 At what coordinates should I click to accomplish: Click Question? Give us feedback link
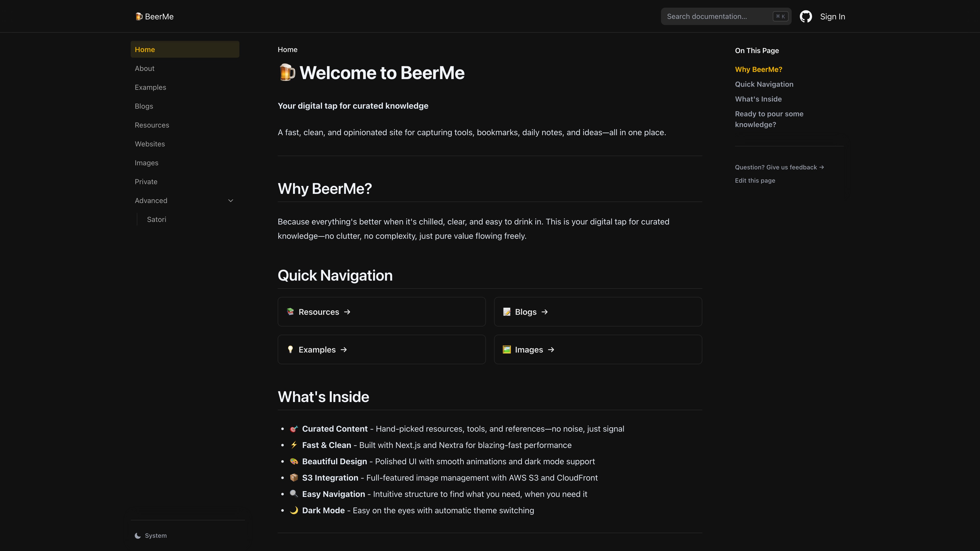[x=779, y=167]
